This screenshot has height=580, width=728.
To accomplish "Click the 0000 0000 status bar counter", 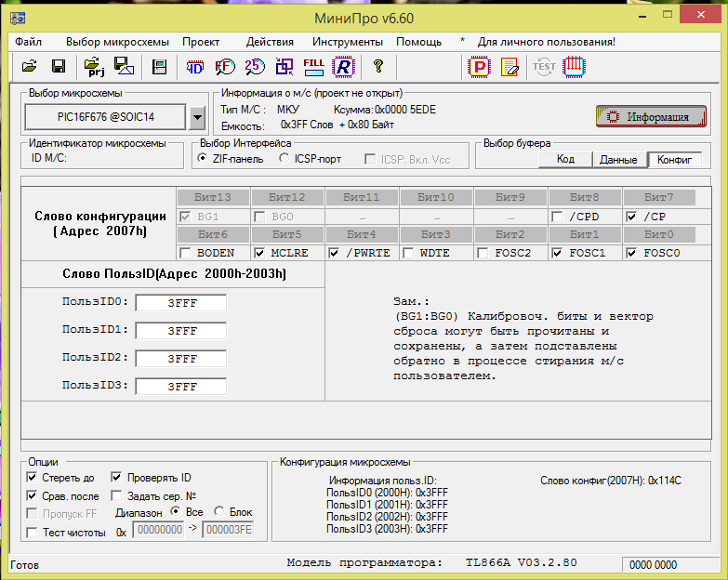I will [653, 565].
